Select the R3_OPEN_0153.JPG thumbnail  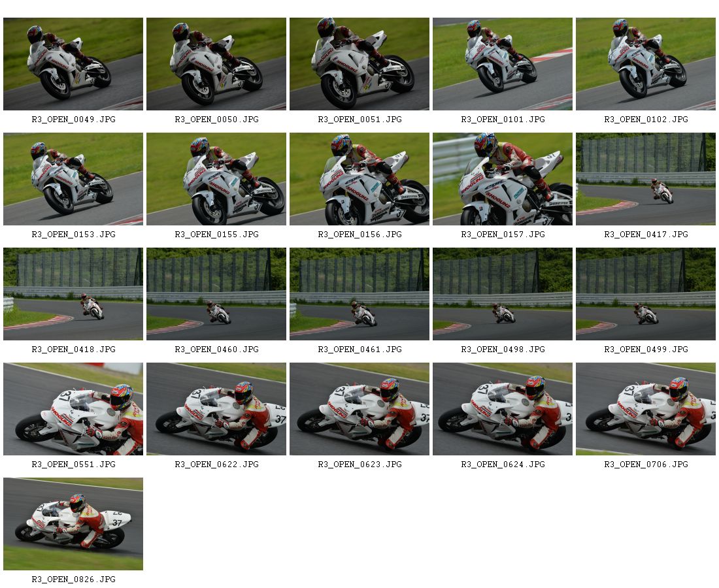pos(73,179)
